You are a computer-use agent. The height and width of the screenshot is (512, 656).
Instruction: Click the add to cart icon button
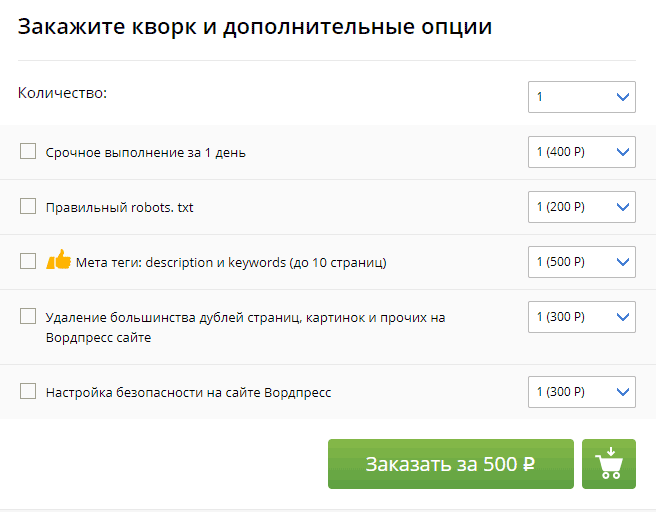click(609, 464)
